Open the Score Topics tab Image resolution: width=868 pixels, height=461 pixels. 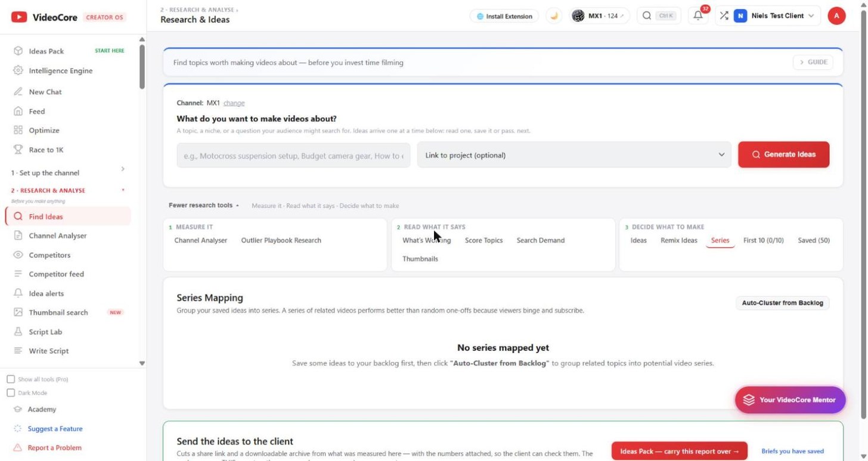[x=483, y=241]
